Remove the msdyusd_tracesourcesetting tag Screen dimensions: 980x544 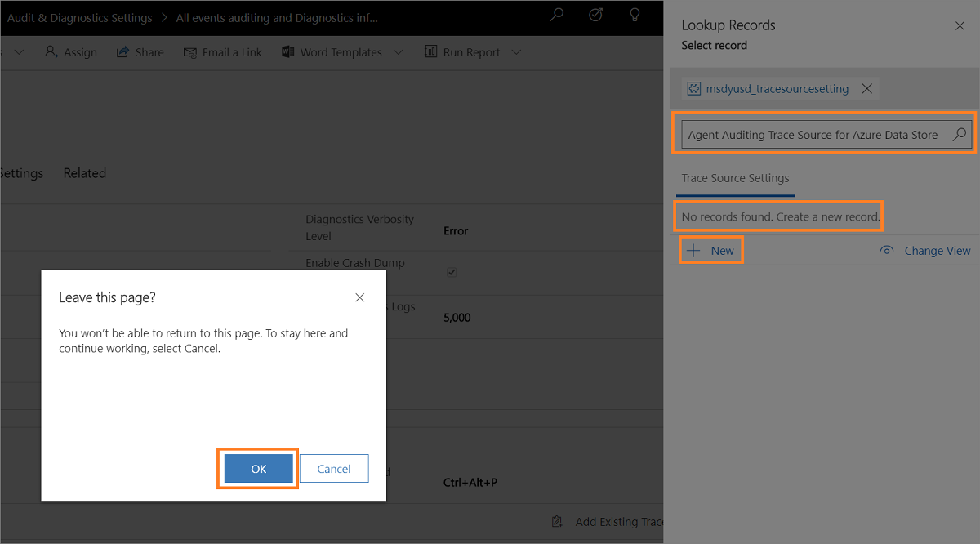coord(867,89)
